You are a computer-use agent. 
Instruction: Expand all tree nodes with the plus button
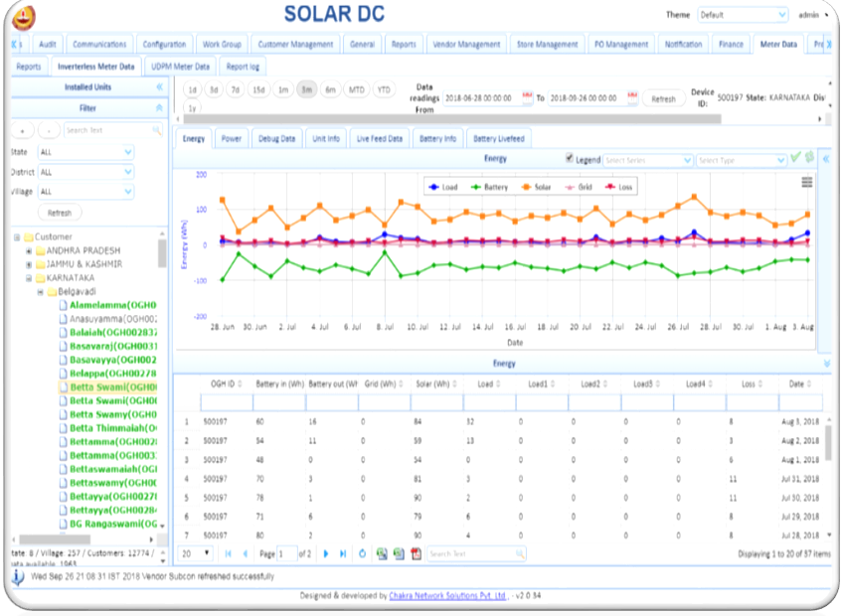pyautogui.click(x=23, y=130)
